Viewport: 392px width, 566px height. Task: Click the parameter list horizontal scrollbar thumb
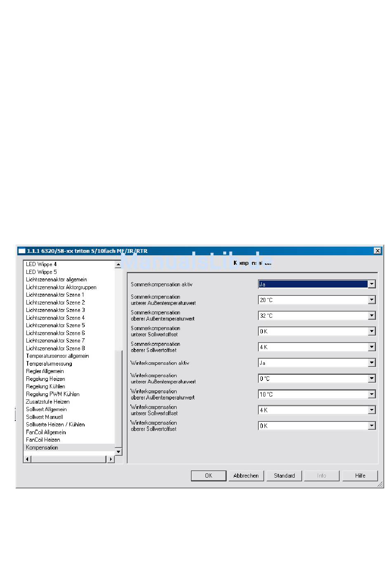pyautogui.click(x=69, y=459)
